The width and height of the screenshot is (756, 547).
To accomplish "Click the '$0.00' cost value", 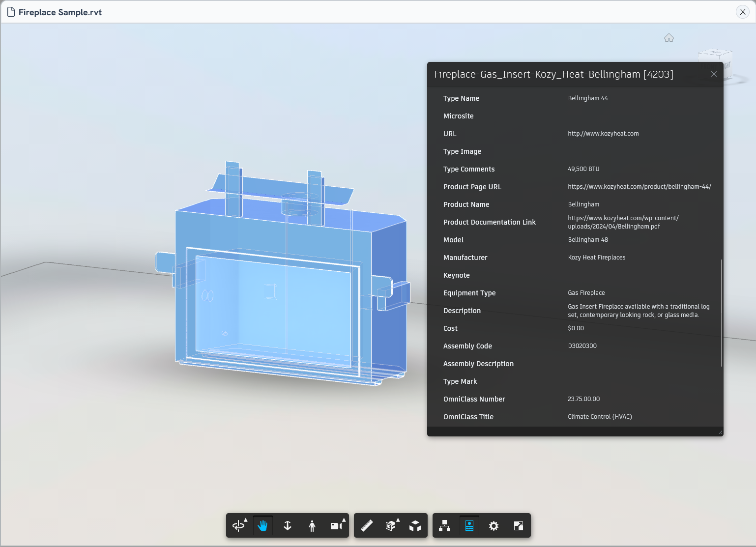I will pyautogui.click(x=576, y=328).
